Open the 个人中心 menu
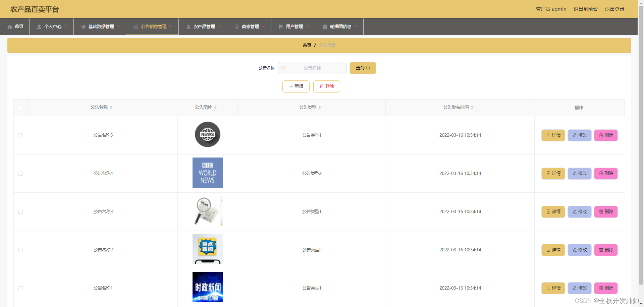Screen dimensions: 644x307 click(52, 26)
